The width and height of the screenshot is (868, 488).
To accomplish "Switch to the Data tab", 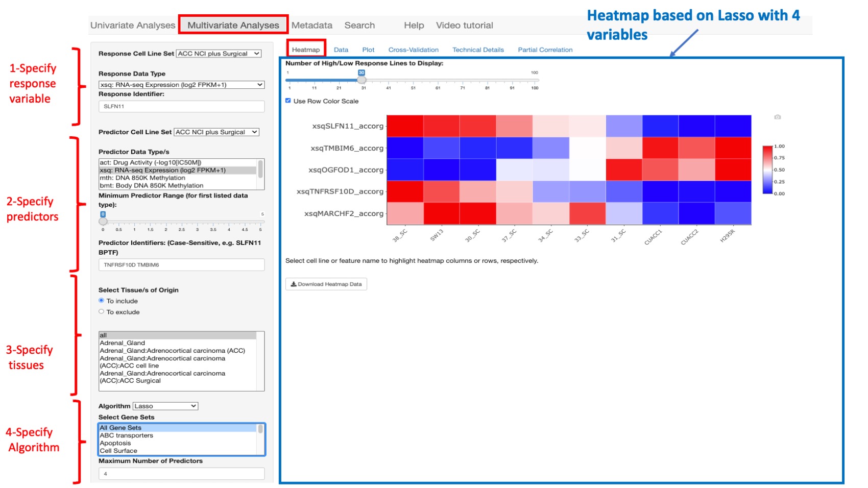I will pyautogui.click(x=341, y=50).
